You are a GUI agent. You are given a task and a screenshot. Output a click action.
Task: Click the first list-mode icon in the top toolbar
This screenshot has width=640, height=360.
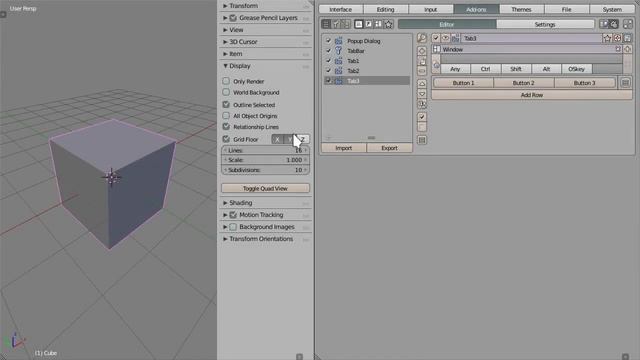326,24
